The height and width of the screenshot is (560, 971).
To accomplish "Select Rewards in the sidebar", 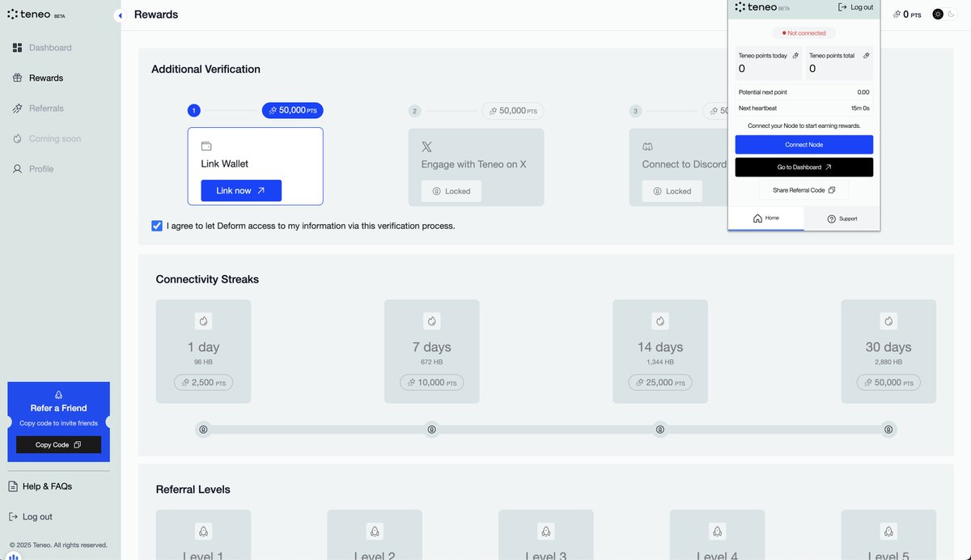I will 38,78.
